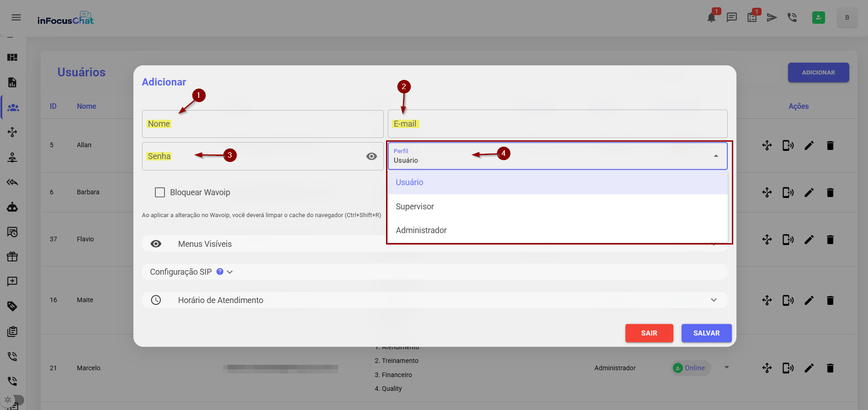Open the chat messages icon in header
868x410 pixels.
click(732, 18)
